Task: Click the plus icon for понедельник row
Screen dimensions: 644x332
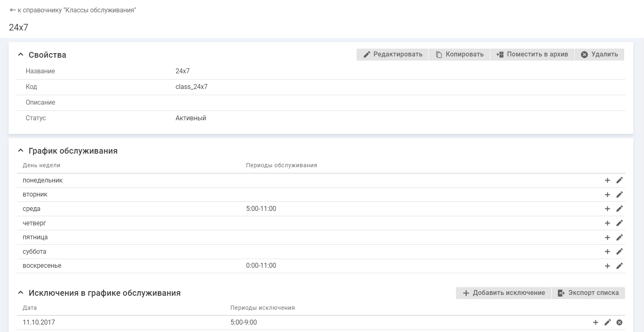Action: 607,180
